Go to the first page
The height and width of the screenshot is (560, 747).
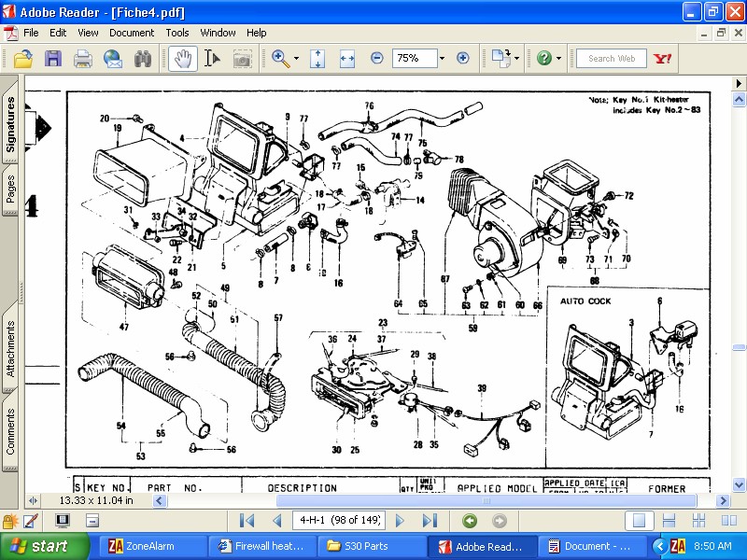click(x=247, y=521)
